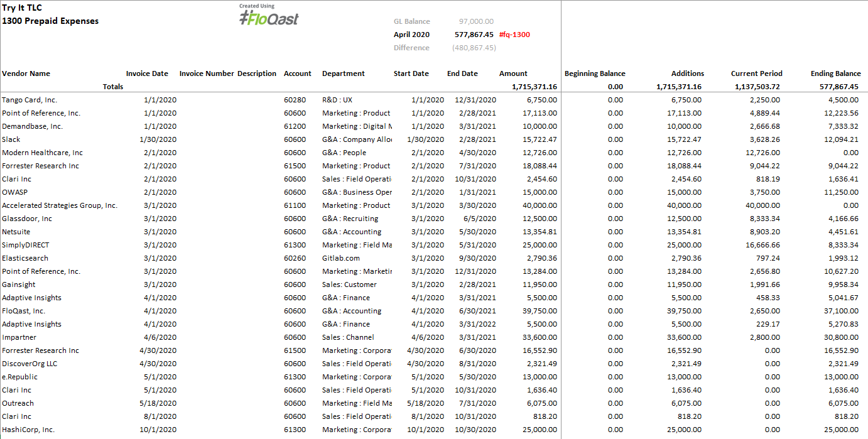Click the 'Modern Healthcare, Inc' vendor cell
868x439 pixels.
click(x=42, y=153)
